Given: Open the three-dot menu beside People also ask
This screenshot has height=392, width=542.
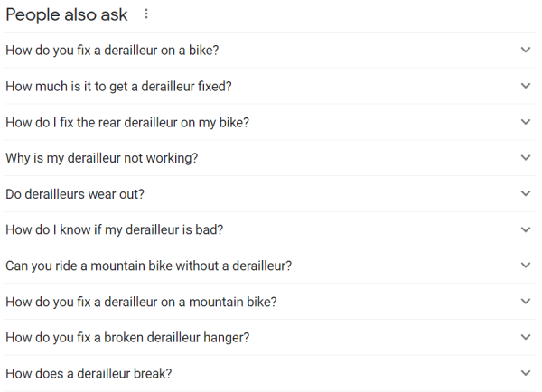Looking at the screenshot, I should click(146, 14).
